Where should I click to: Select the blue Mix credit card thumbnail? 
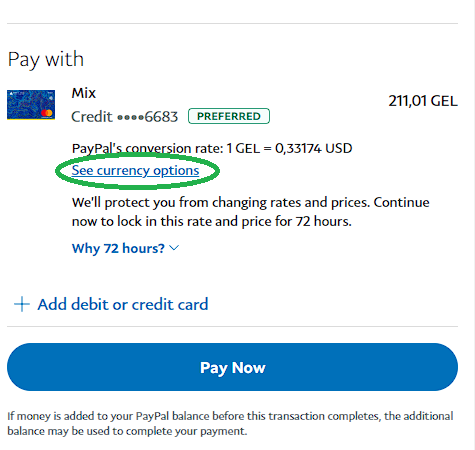point(31,105)
